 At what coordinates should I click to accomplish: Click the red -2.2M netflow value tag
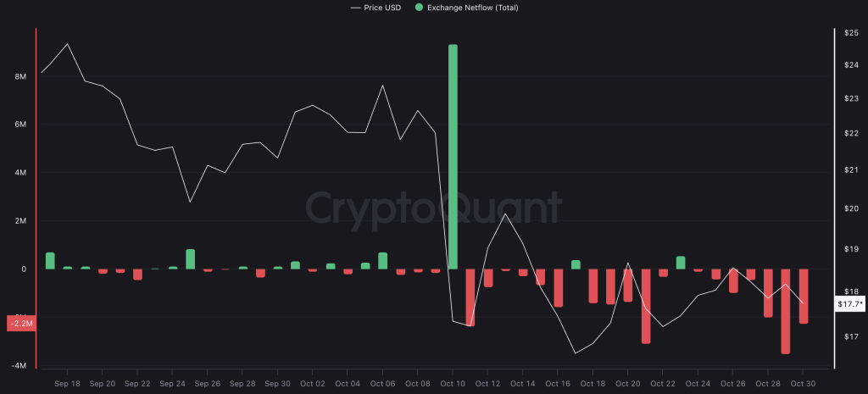click(20, 323)
